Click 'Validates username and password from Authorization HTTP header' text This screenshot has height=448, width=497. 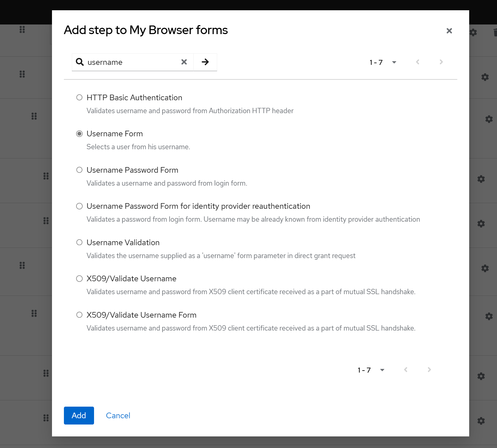click(x=190, y=111)
